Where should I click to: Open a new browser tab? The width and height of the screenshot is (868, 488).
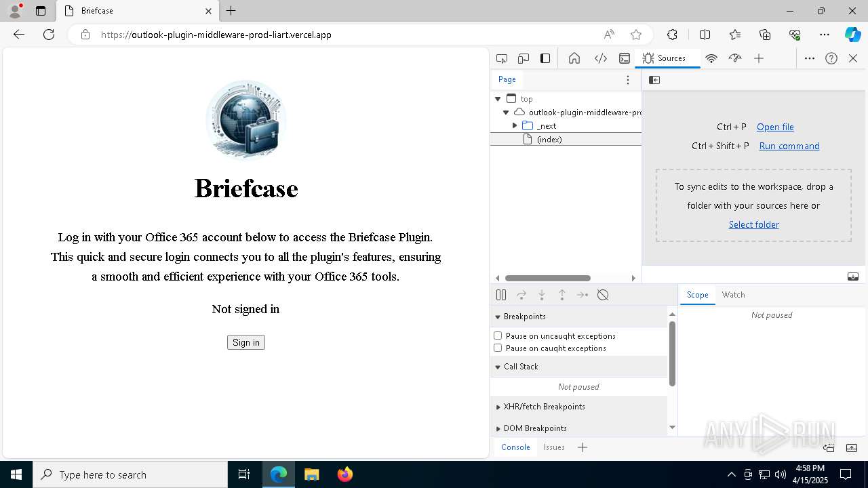(231, 11)
